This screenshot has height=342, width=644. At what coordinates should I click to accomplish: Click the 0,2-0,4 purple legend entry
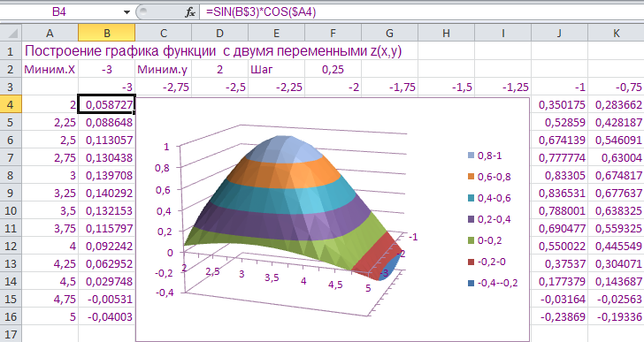coord(489,219)
